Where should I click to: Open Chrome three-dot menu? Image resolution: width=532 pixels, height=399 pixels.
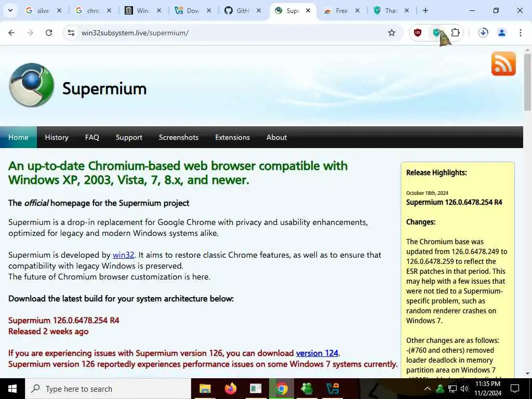pos(521,33)
